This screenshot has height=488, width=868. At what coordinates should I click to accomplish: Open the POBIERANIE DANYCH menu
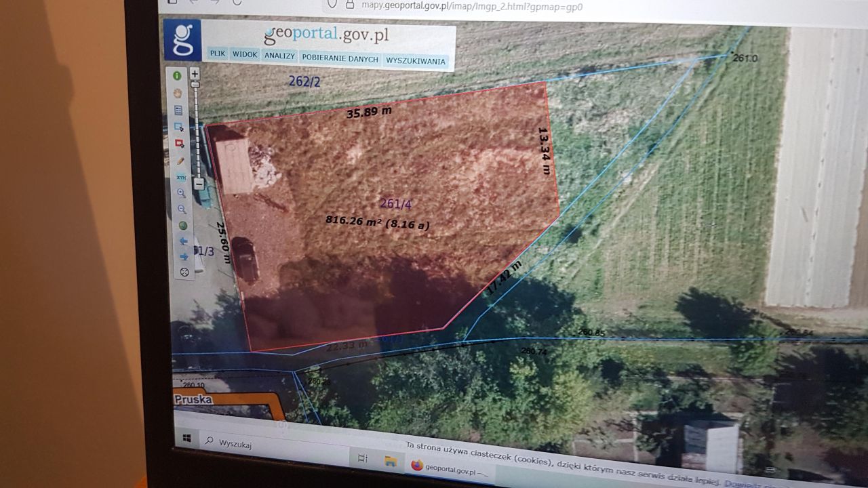tap(340, 58)
